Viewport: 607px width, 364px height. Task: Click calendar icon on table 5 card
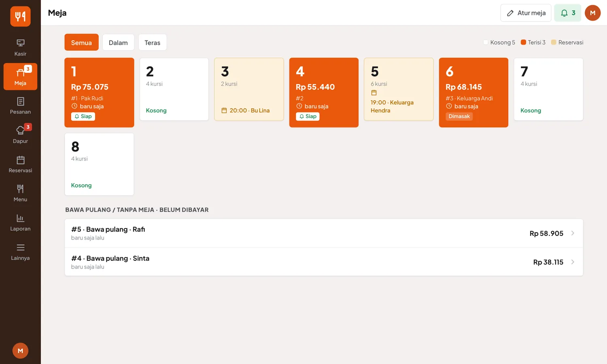pos(374,93)
